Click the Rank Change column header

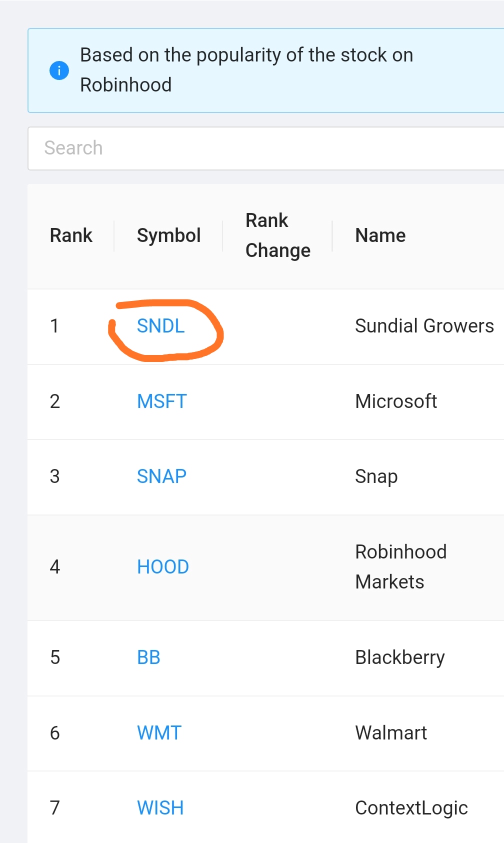pyautogui.click(x=277, y=235)
